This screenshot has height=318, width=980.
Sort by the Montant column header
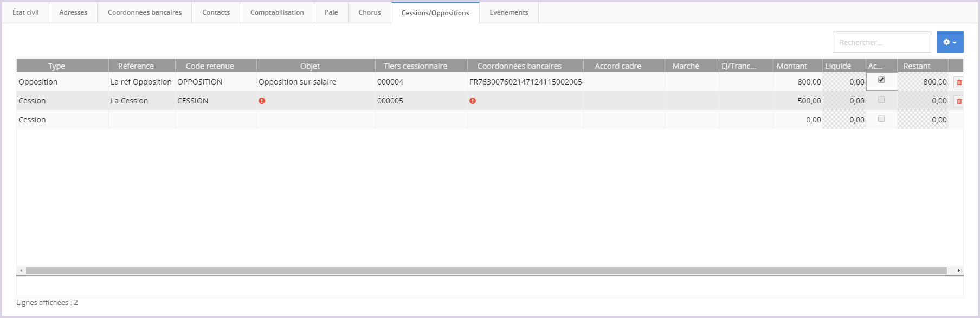pyautogui.click(x=791, y=66)
